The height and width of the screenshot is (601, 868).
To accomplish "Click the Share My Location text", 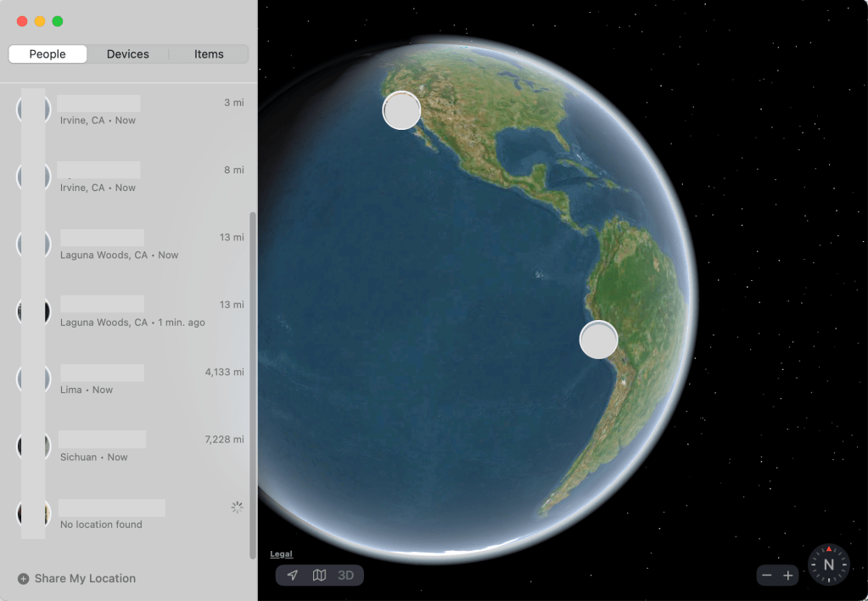I will tap(85, 579).
